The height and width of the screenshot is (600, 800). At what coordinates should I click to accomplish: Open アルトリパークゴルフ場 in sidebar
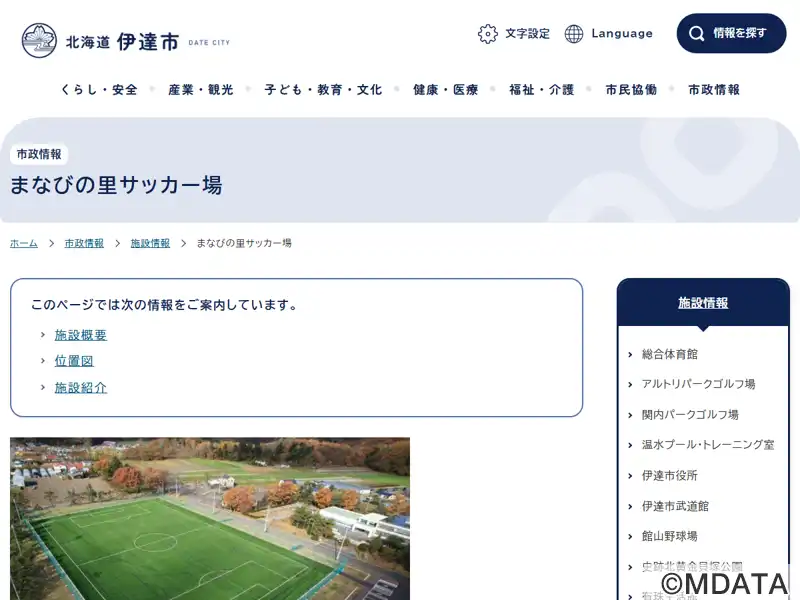(698, 384)
